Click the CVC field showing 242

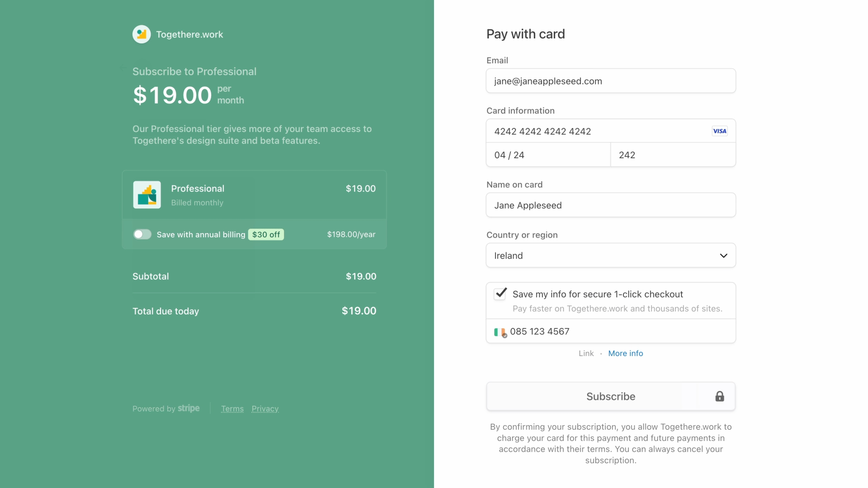(673, 155)
